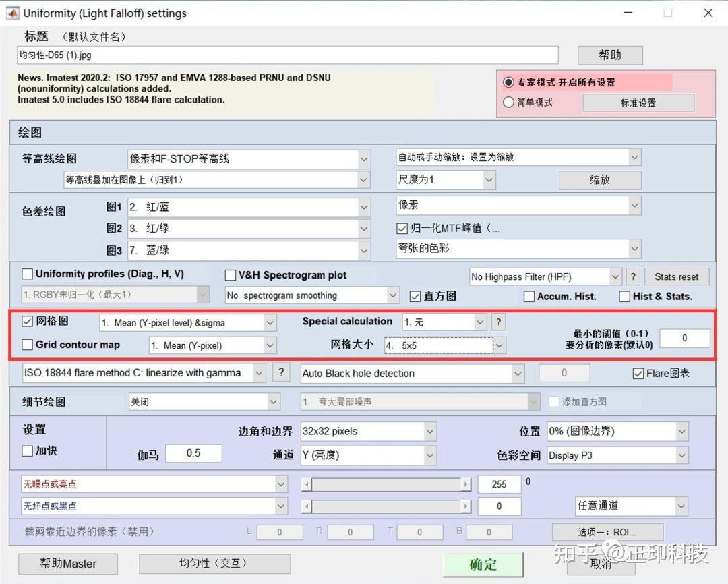Click the 均匀性（交互） button

(214, 564)
